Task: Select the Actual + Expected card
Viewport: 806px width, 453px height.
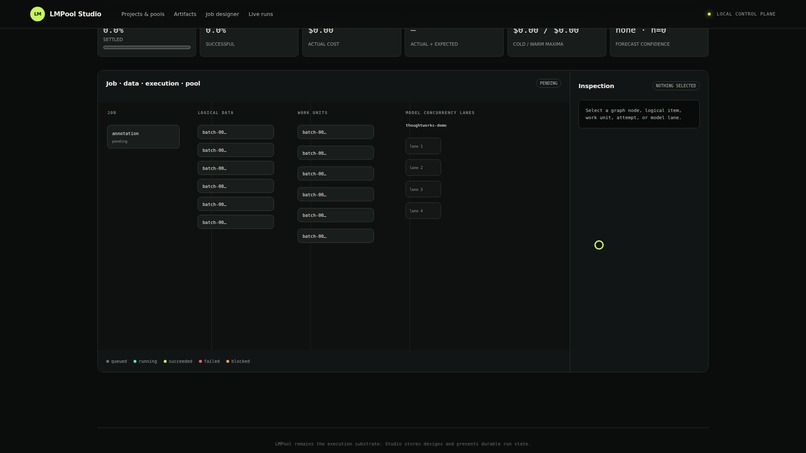Action: pos(454,40)
